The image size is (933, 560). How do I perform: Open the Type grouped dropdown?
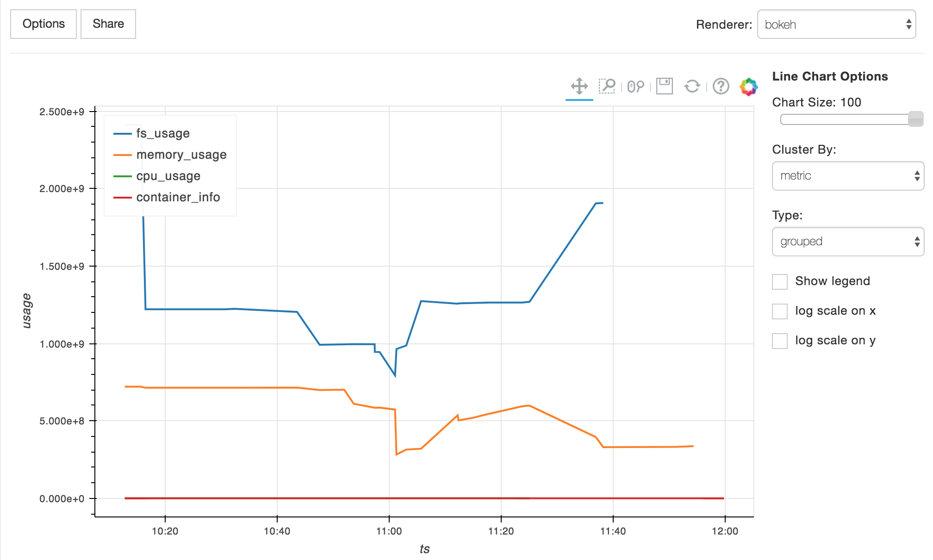(848, 242)
